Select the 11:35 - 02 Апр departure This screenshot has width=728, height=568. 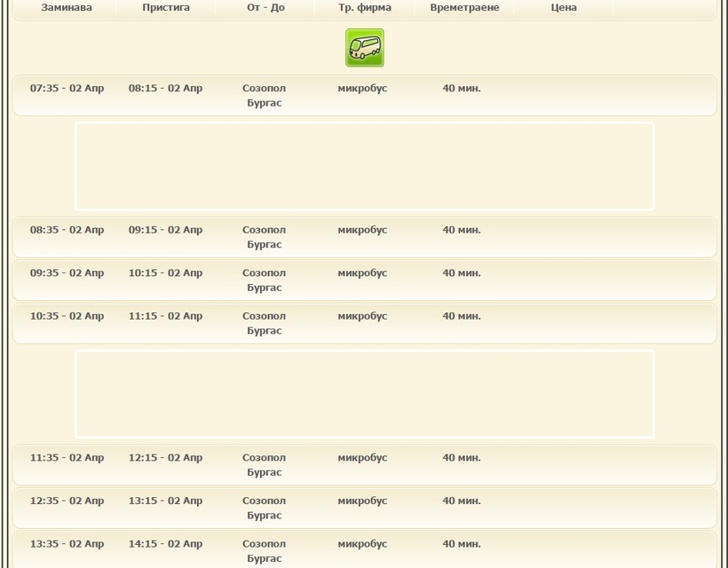tap(67, 458)
